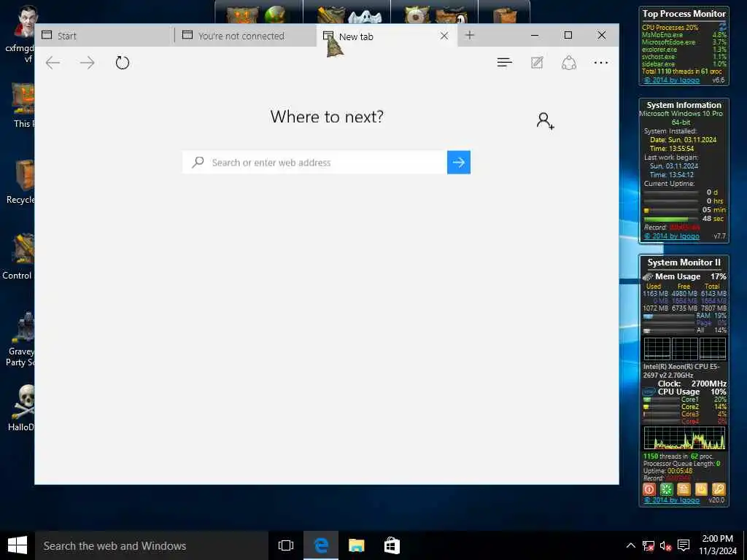The height and width of the screenshot is (560, 747).
Task: Switch to You're not connected tab
Action: (x=245, y=35)
